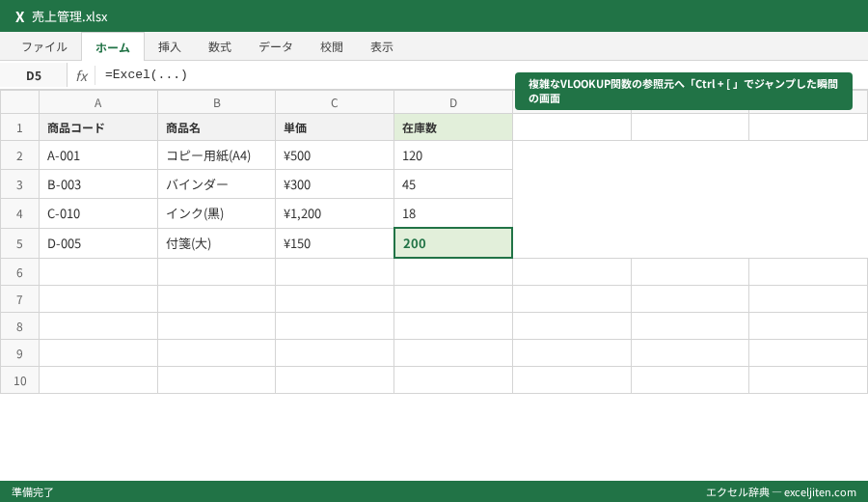
Task: Select row 10 header
Action: point(19,380)
